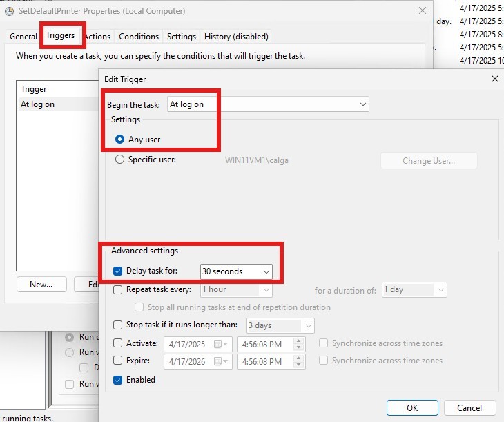Viewport: 504px width, 422px height.
Task: Select the At log on trigger row
Action: [38, 104]
